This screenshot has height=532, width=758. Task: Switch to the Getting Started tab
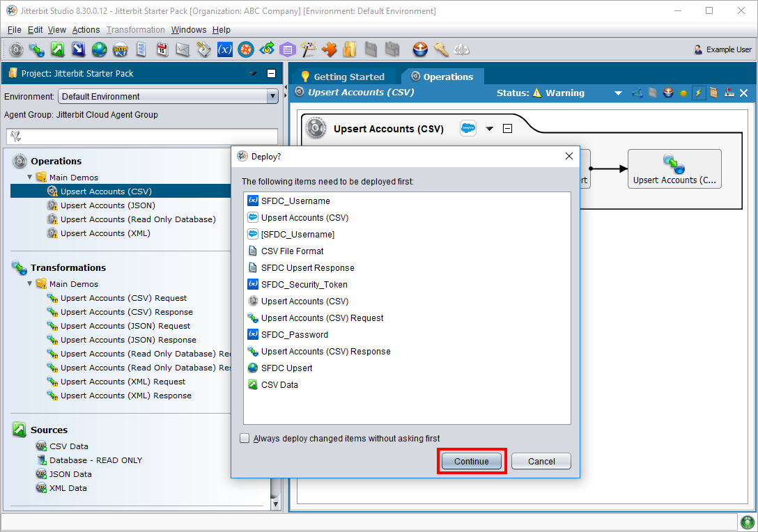pyautogui.click(x=342, y=77)
